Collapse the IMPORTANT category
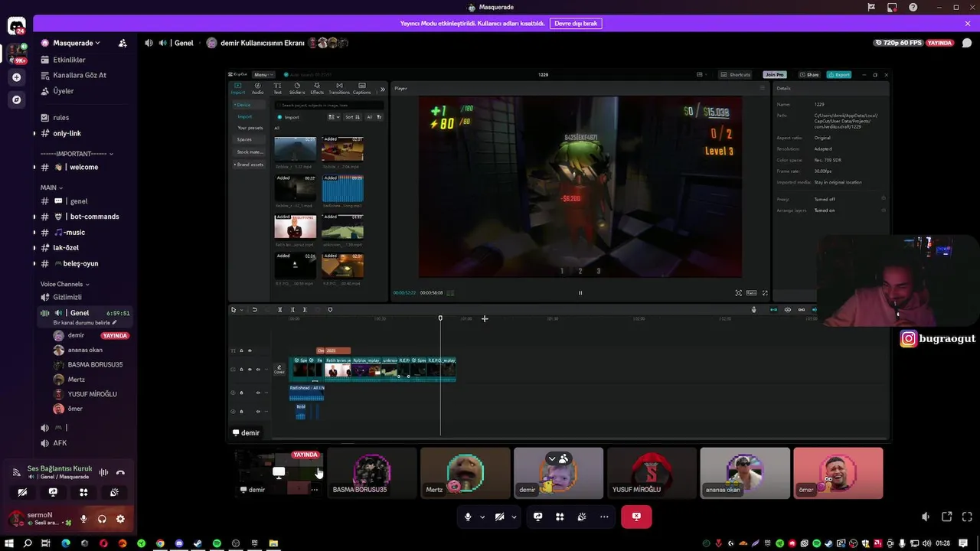The image size is (980, 551). (x=77, y=153)
